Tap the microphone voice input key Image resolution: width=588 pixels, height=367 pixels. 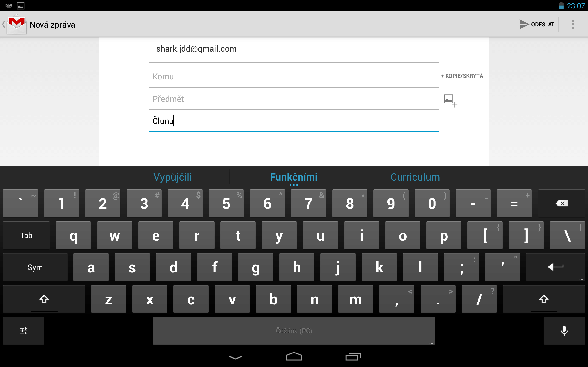tap(564, 331)
